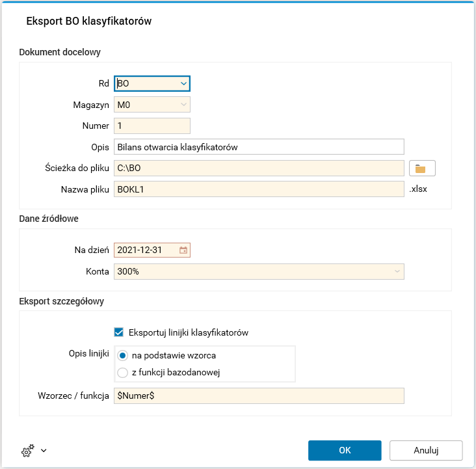Focus the Wzorzec / funkcja field
The image size is (476, 469).
point(259,395)
